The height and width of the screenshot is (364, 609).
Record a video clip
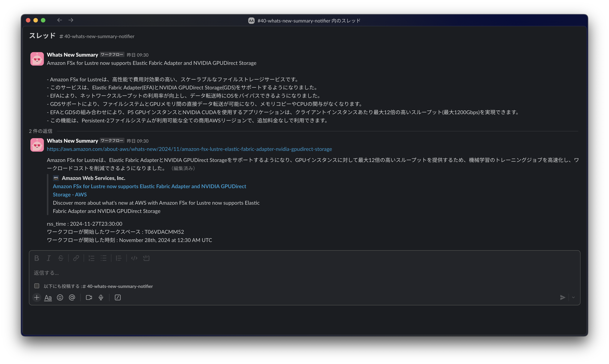(x=89, y=297)
